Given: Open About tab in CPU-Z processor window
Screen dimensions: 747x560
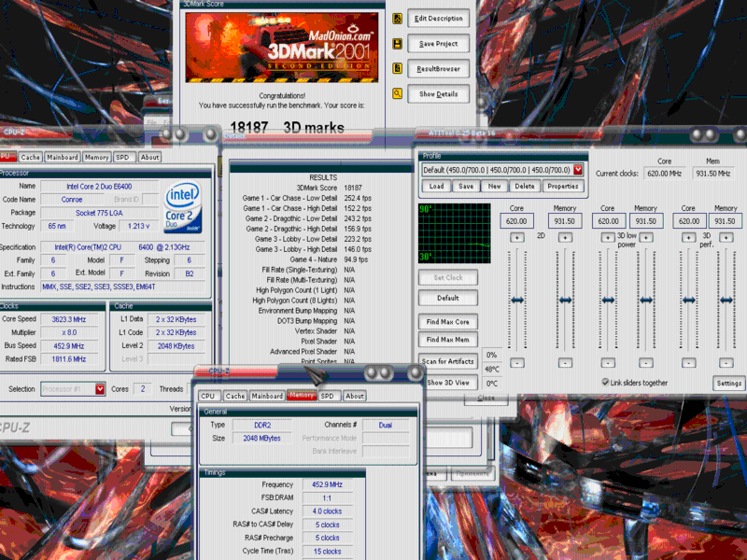Looking at the screenshot, I should (149, 157).
